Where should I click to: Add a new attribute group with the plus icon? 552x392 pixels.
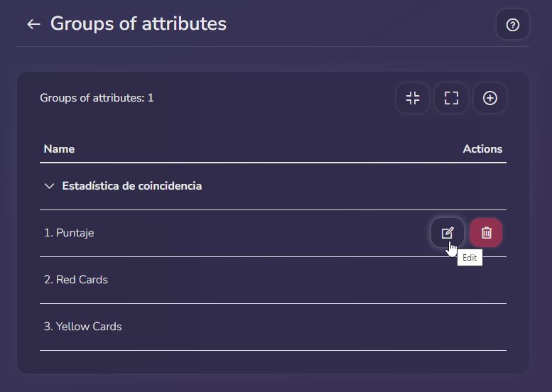point(490,98)
